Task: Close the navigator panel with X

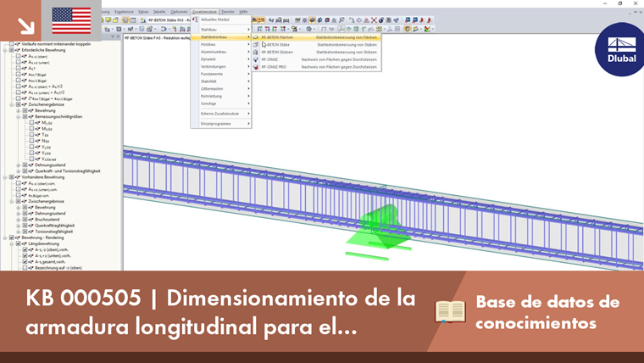Action: pyautogui.click(x=119, y=37)
